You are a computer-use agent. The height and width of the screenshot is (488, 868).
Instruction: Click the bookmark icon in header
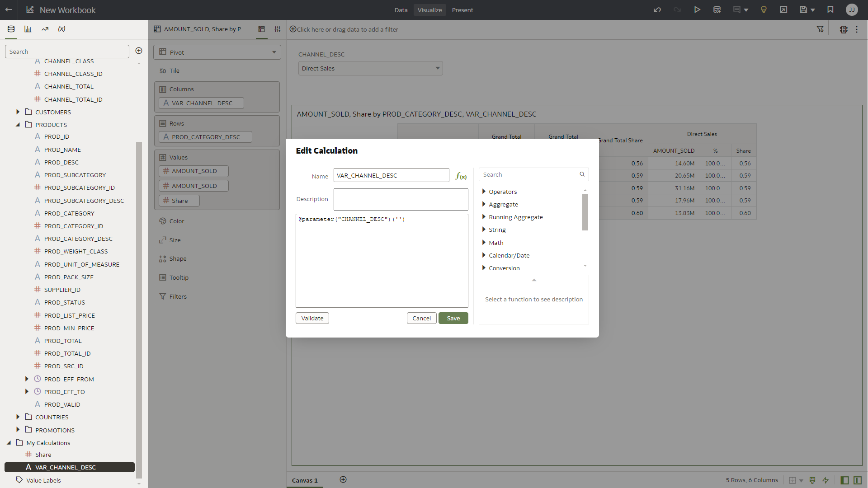coord(830,10)
